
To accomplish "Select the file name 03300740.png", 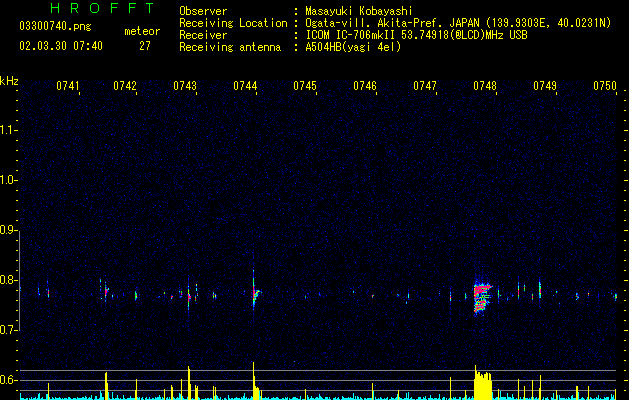I will [55, 26].
